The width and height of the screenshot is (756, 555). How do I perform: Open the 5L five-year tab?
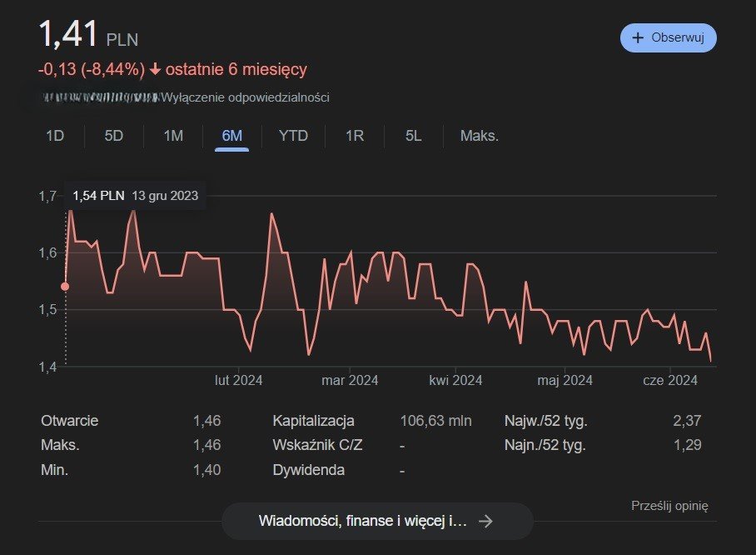414,136
